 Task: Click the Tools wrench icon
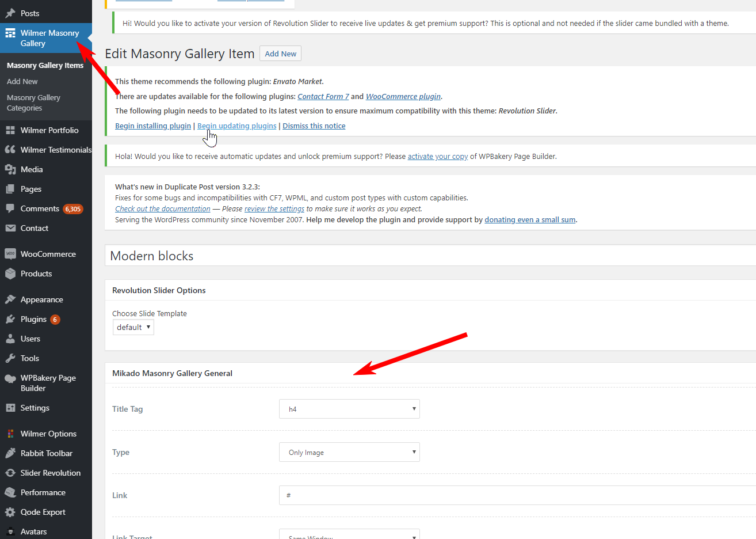[x=10, y=358]
